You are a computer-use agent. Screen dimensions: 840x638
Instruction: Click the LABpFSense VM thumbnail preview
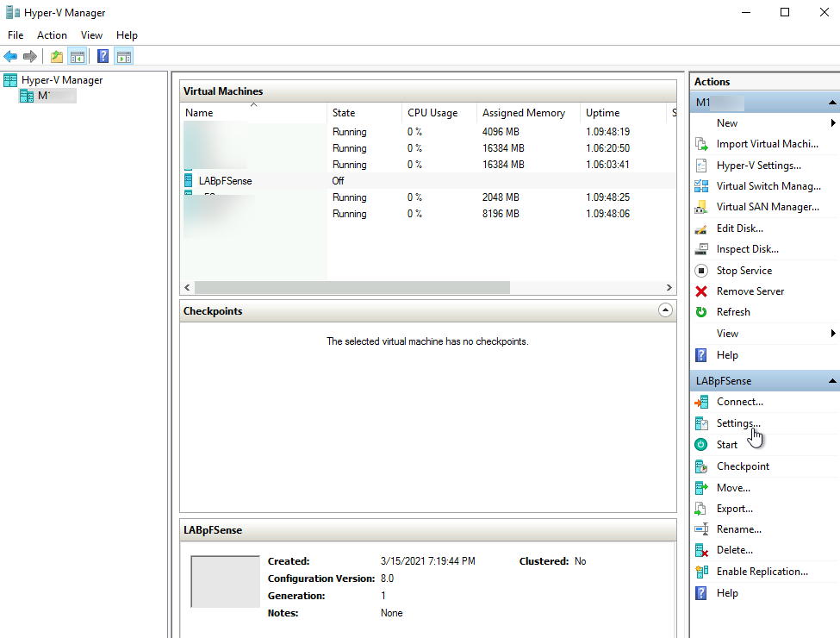[x=225, y=581]
